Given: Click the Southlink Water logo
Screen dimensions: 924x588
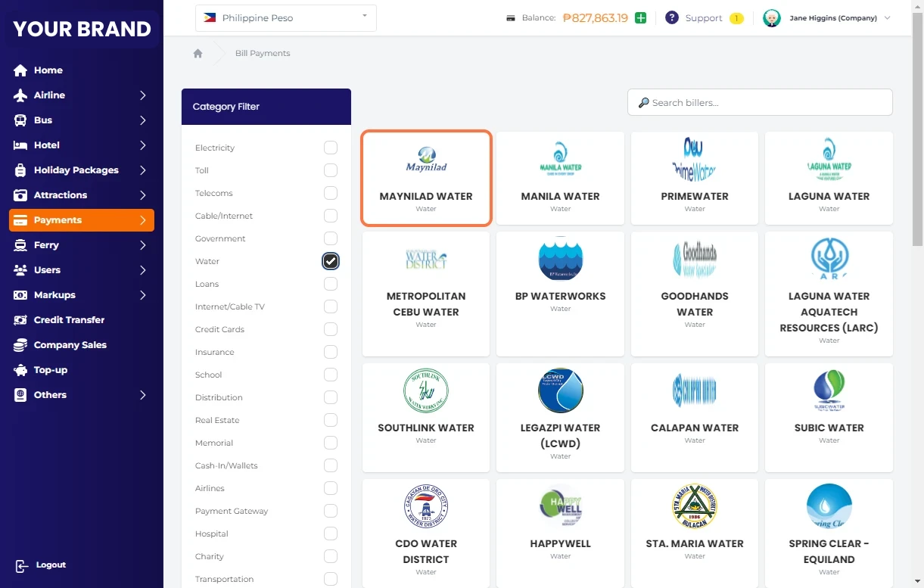Looking at the screenshot, I should point(426,391).
